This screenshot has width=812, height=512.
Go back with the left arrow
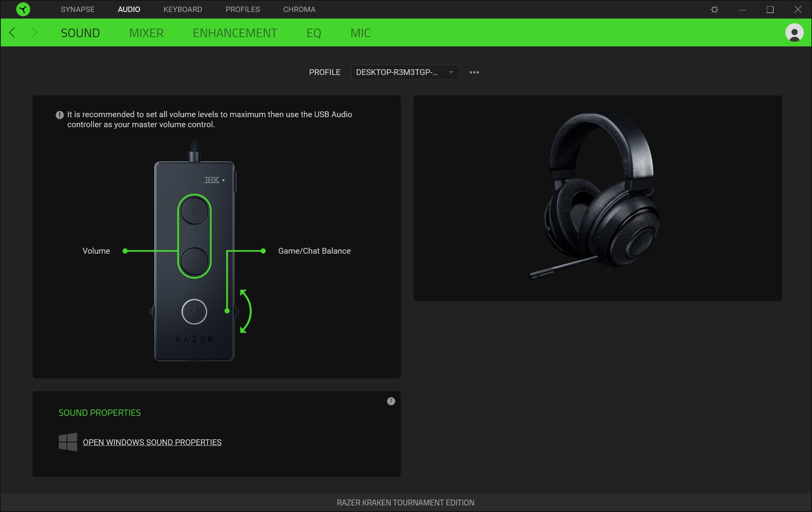click(12, 33)
